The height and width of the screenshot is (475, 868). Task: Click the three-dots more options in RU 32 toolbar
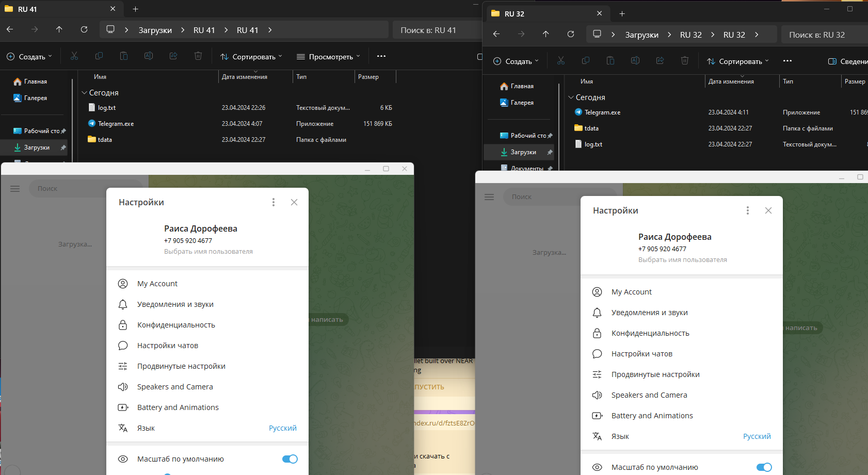click(787, 61)
